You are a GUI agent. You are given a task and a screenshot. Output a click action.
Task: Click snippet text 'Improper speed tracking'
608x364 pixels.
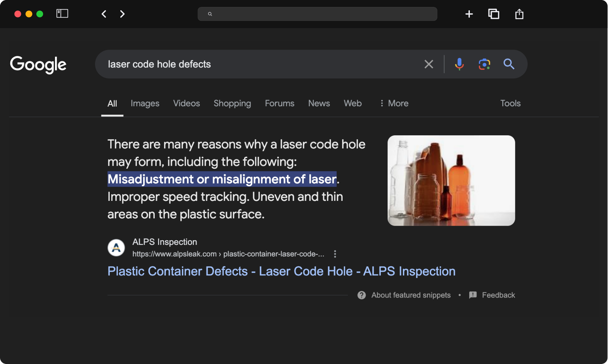[x=177, y=197]
